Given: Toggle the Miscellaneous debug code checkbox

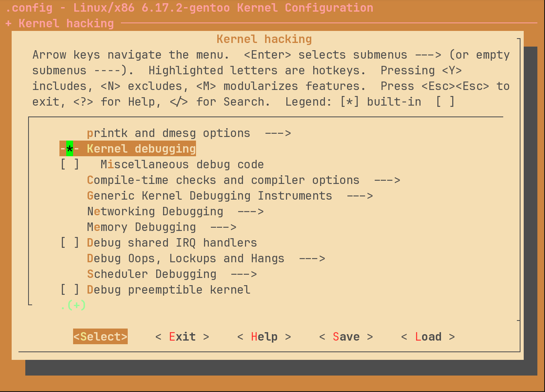Looking at the screenshot, I should [69, 165].
